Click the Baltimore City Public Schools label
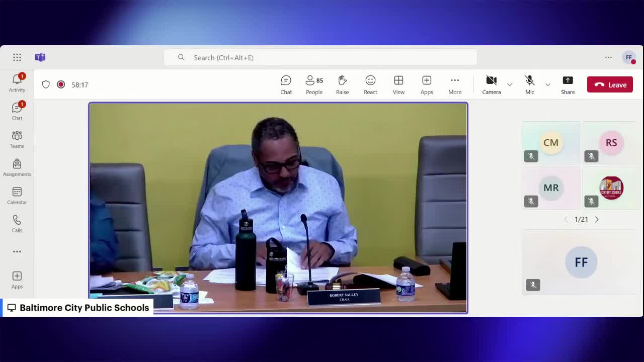 [78, 308]
